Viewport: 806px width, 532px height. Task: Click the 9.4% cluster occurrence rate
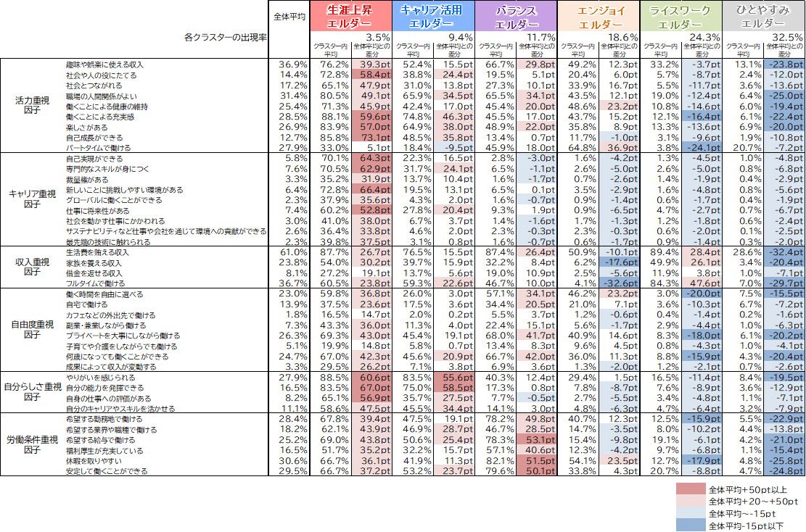[461, 37]
